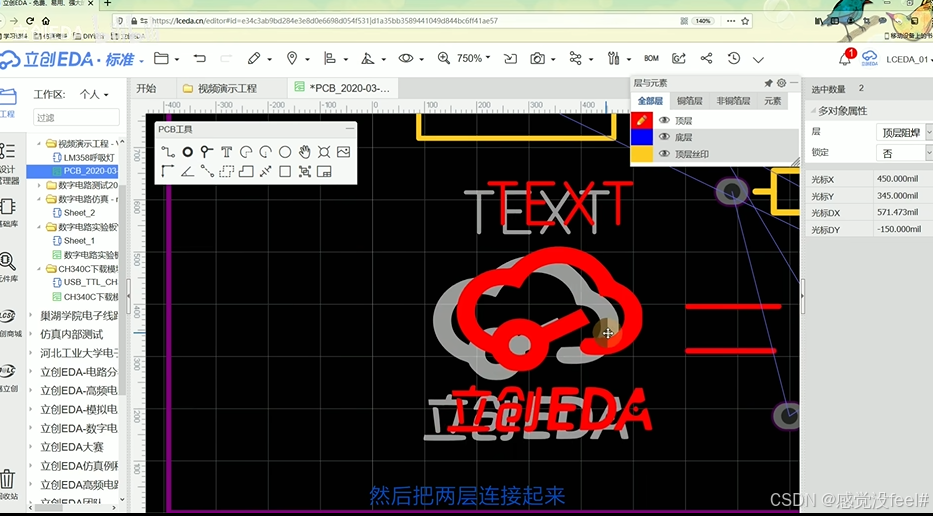Pin the Layers and Elements panel
Screen dimensions: 933x516
pyautogui.click(x=768, y=83)
